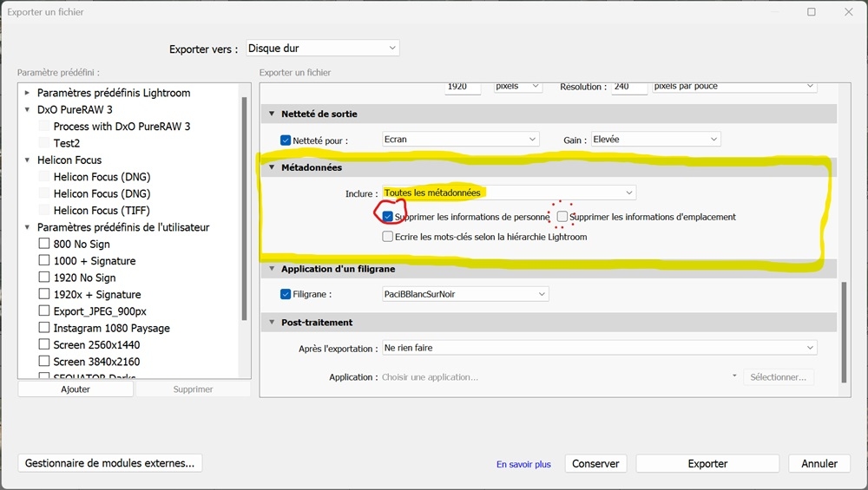Open the pixels unit dropdown
Viewport: 868px width, 490px height.
pos(517,87)
